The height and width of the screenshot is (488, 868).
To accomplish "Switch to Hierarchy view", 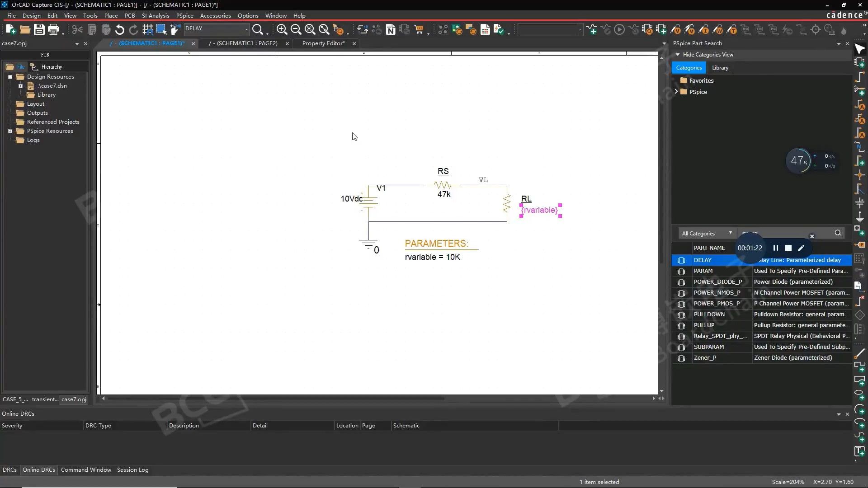I will (47, 67).
